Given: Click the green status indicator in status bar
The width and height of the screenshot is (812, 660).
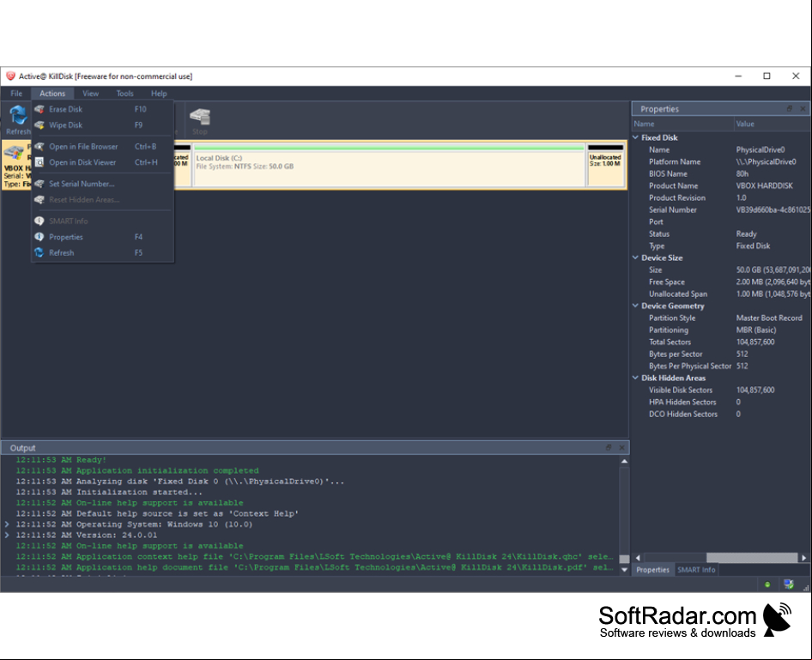Looking at the screenshot, I should coord(767,584).
